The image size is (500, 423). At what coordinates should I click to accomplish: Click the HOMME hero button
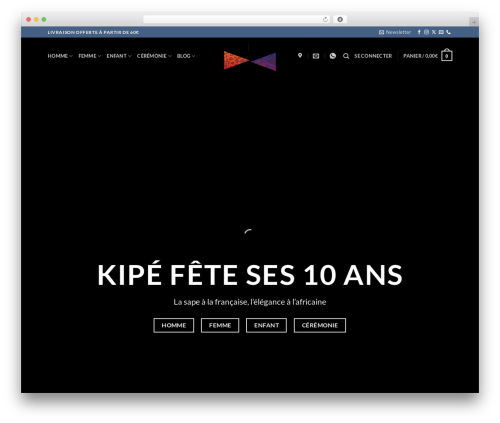click(x=174, y=325)
